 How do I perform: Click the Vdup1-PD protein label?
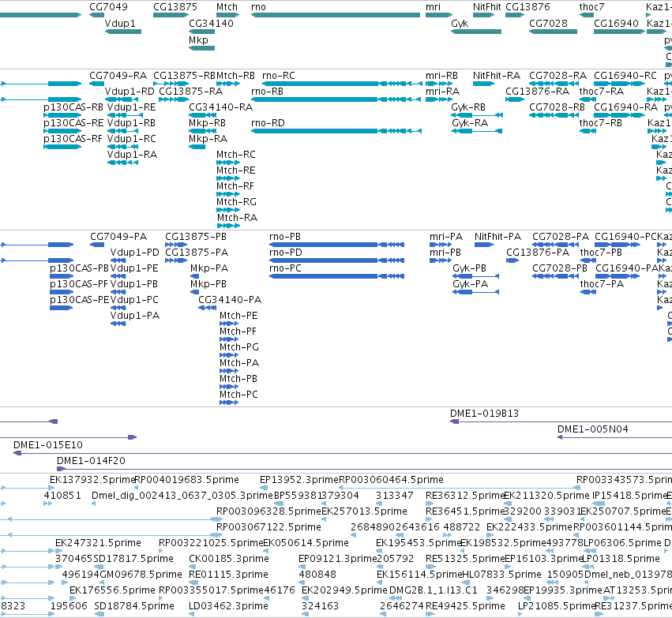coord(134,253)
